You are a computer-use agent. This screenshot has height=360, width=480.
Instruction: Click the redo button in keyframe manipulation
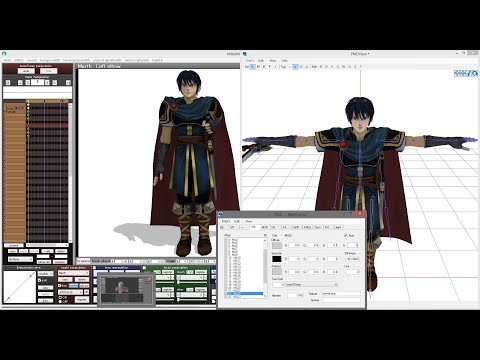49,71
